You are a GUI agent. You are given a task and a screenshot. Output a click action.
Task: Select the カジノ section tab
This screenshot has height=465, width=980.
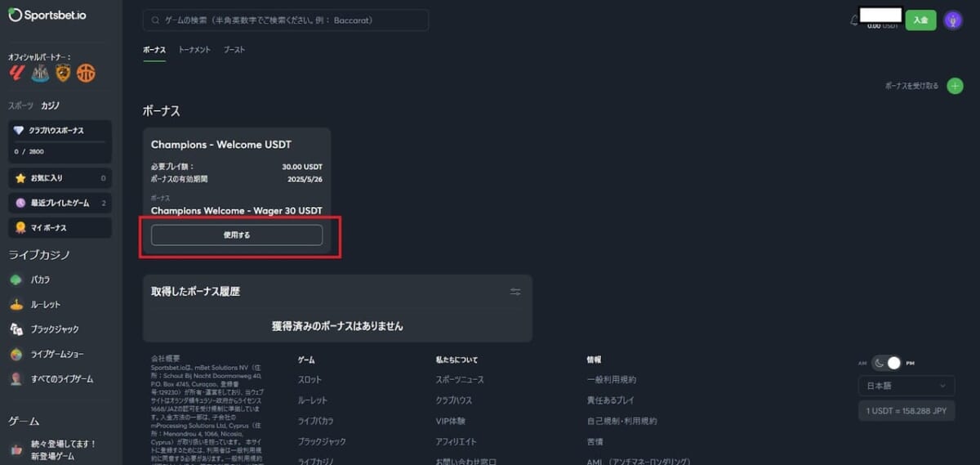tap(50, 105)
